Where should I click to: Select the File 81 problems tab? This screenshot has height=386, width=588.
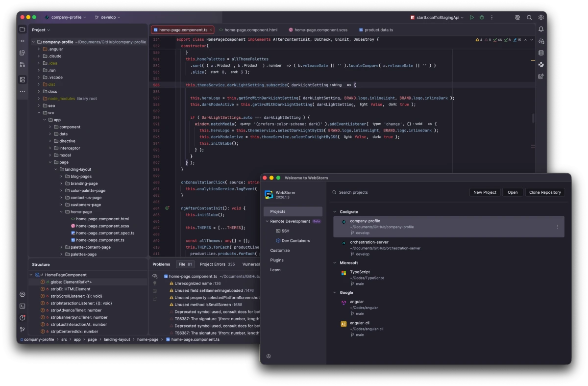click(x=185, y=264)
